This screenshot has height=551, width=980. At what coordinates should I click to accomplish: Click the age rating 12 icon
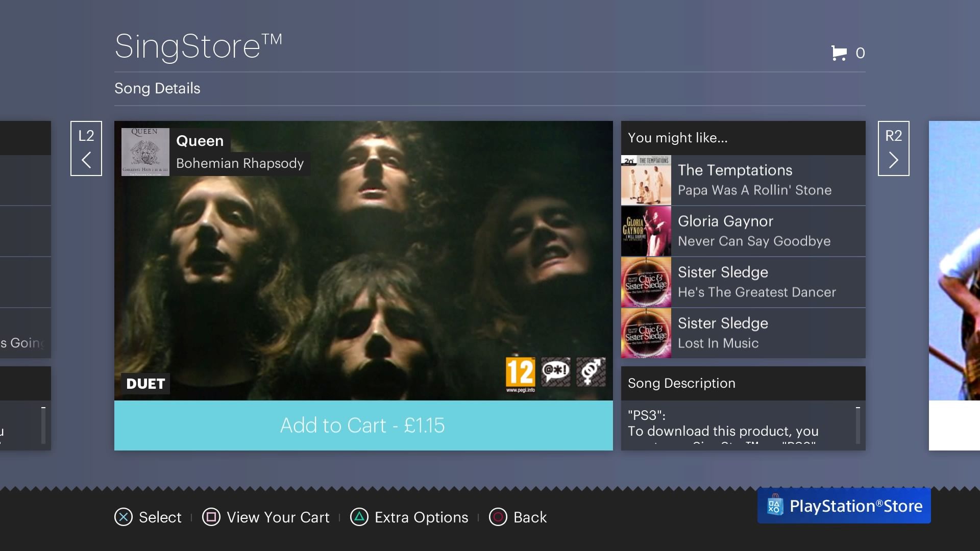point(519,373)
